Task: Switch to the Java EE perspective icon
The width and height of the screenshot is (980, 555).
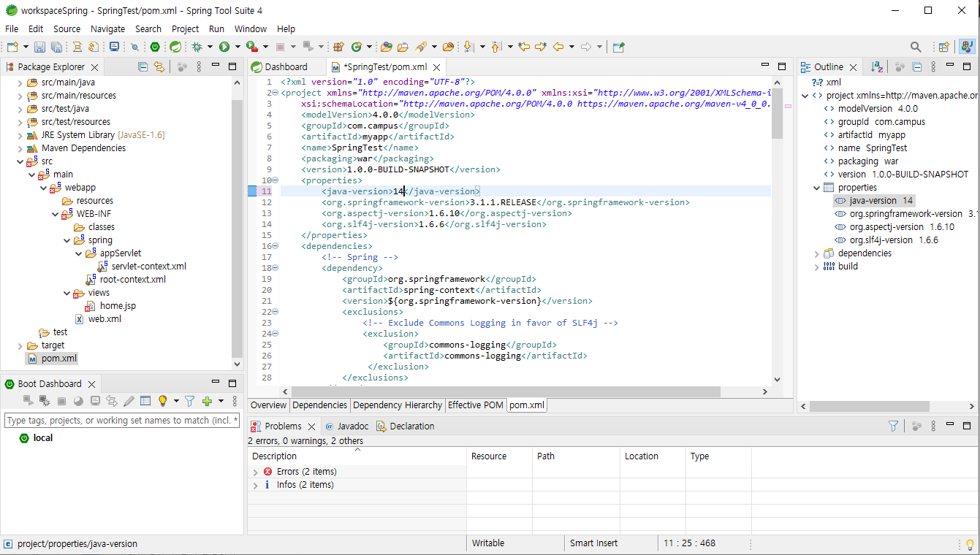Action: tap(967, 47)
